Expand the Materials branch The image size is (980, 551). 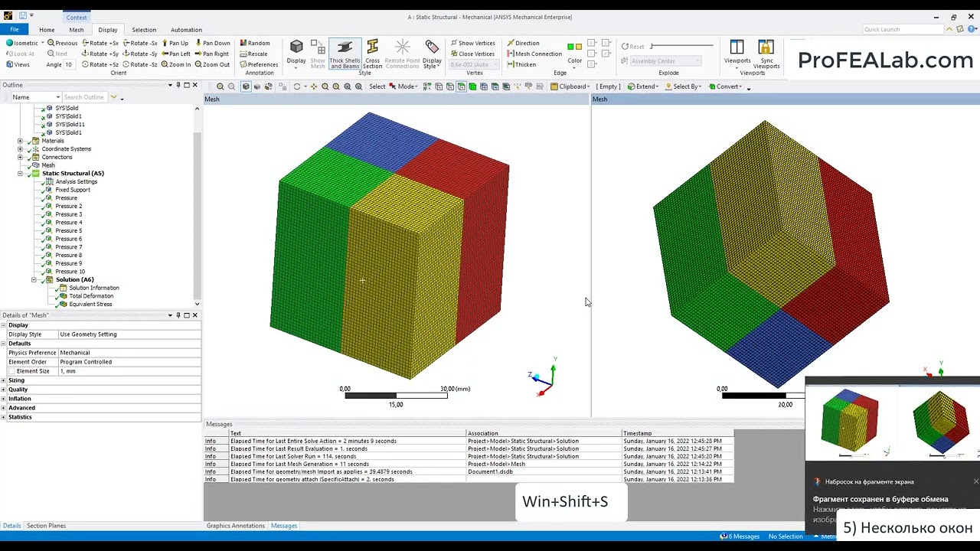[20, 141]
